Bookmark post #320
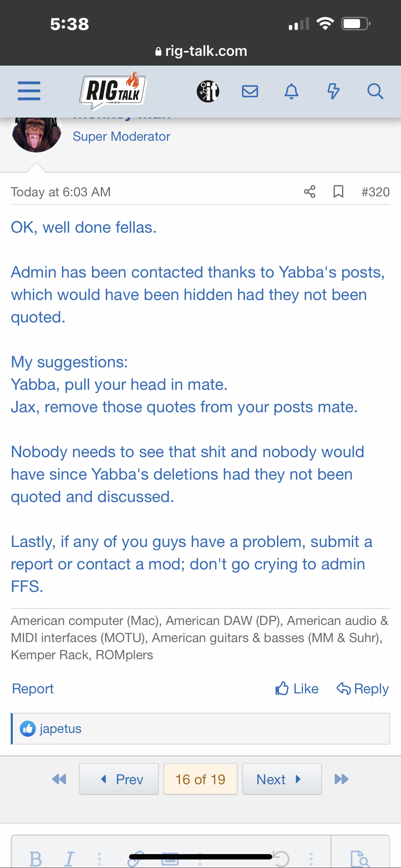 [338, 192]
